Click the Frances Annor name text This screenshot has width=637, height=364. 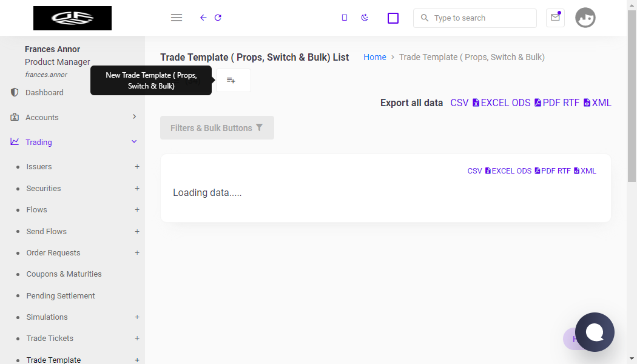[x=52, y=49]
